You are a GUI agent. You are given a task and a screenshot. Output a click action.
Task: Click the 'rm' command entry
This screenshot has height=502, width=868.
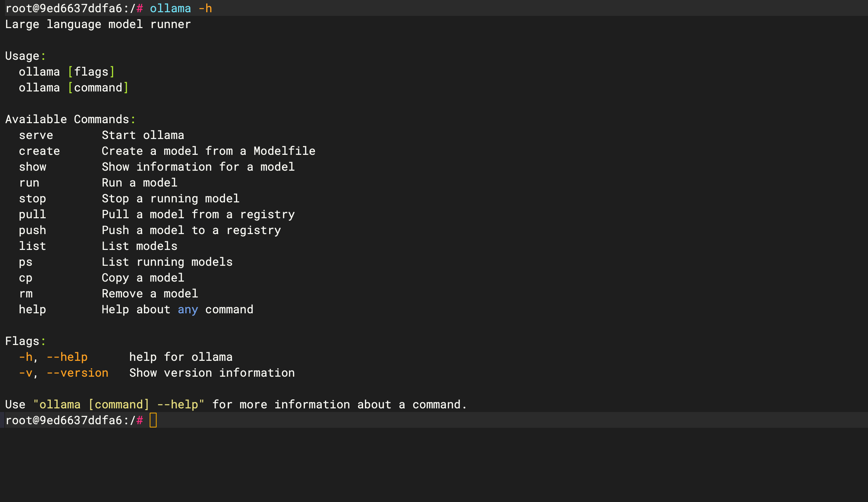(x=26, y=293)
